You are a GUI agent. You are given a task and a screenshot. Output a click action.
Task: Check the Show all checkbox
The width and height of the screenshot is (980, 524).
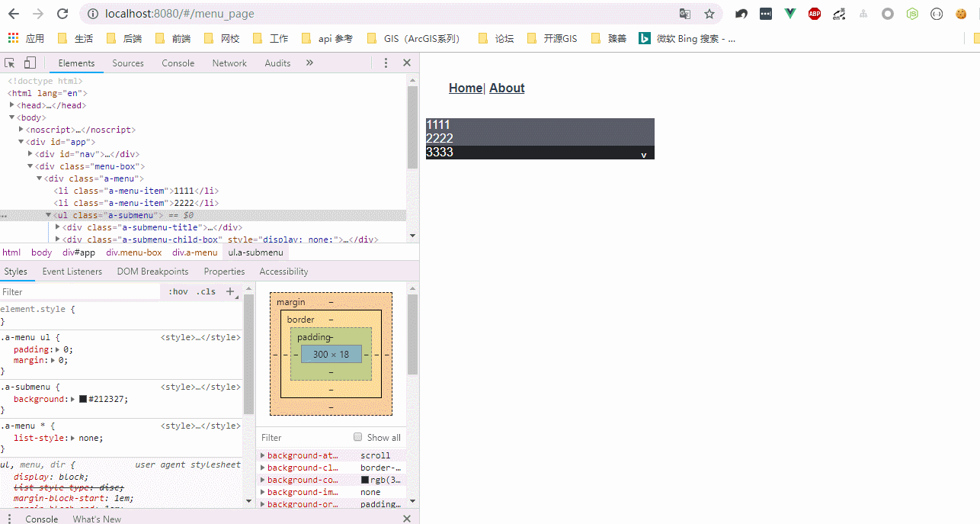click(357, 437)
